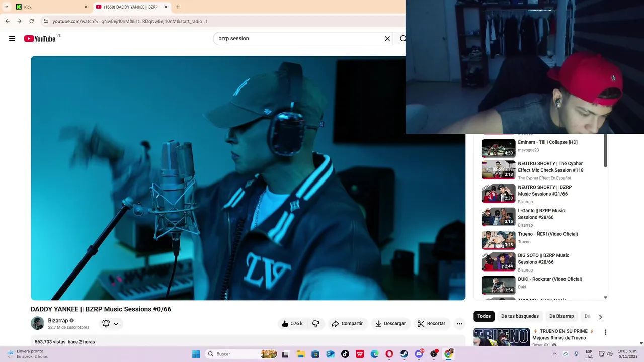Close the DADDY YANKEE YouTube tab
644x362 pixels.
[166, 7]
